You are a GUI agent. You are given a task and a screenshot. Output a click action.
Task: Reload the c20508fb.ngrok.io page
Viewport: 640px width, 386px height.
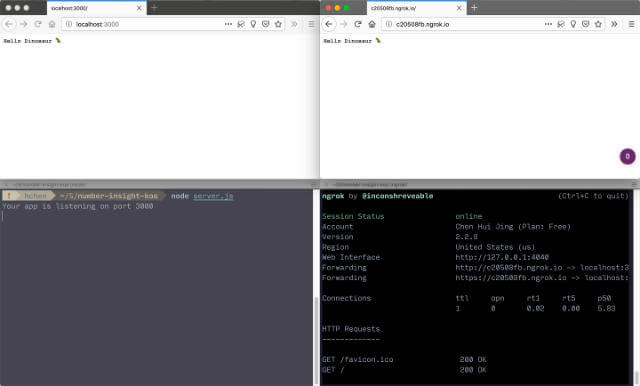[358, 24]
